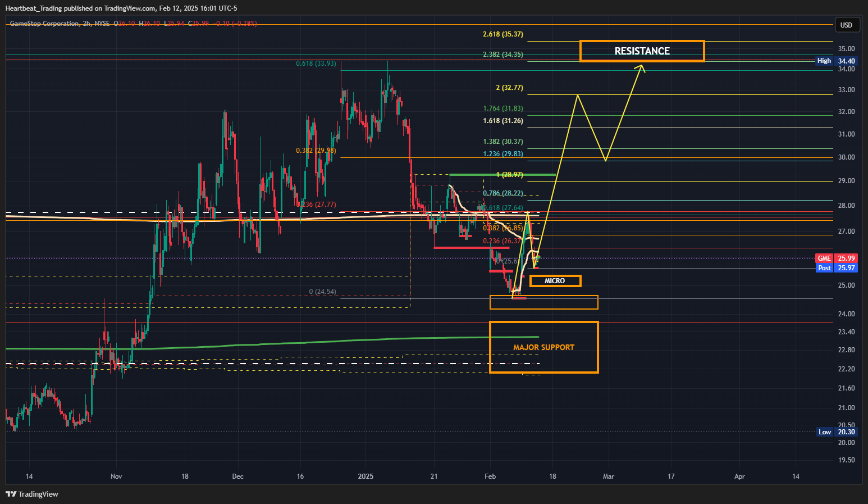Click the C25.99 close value
Viewport: 868px width, 504px height.
tap(198, 24)
